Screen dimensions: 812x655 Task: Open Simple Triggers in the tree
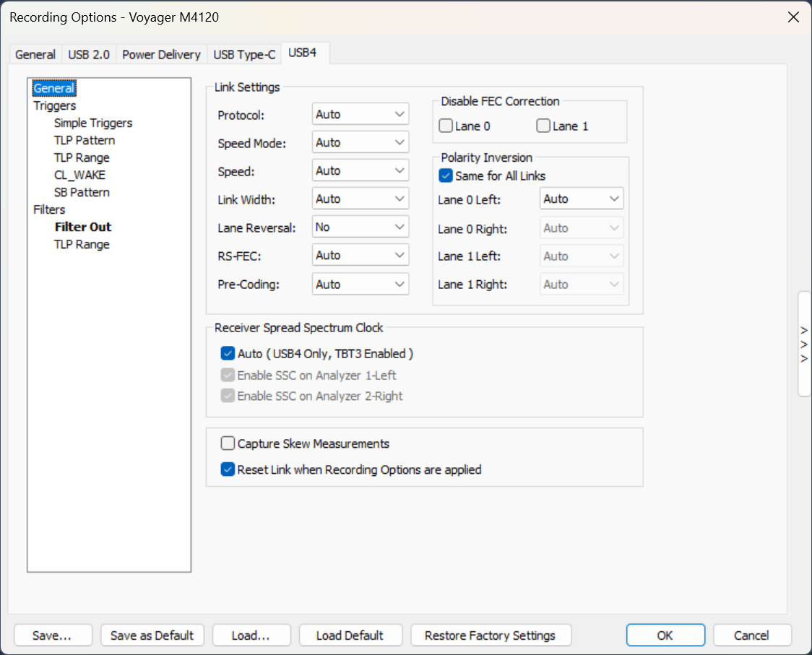93,123
